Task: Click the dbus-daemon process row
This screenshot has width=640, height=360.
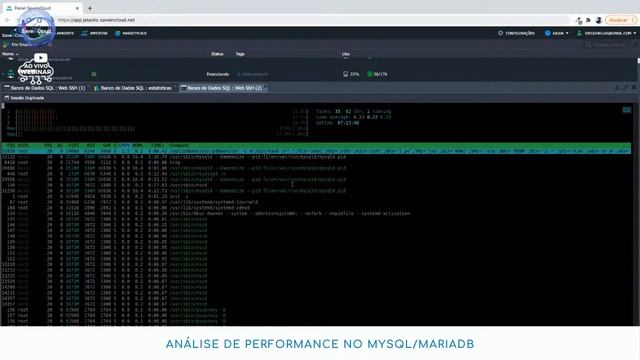Action: [x=206, y=213]
